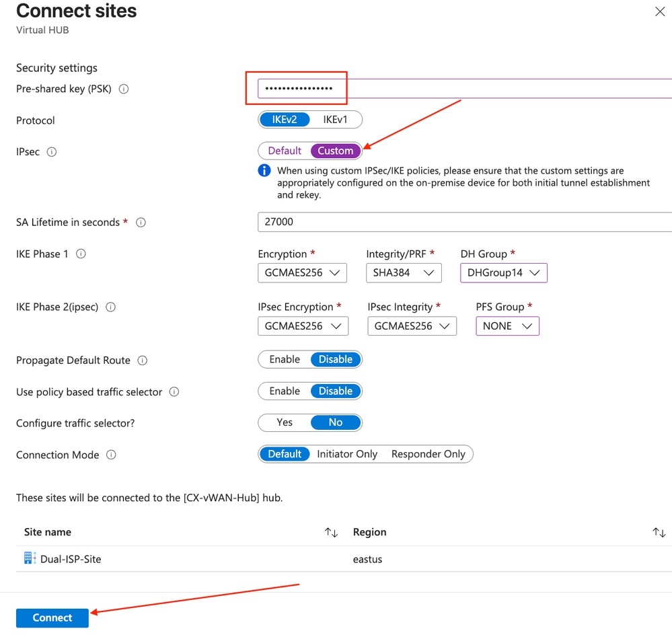The image size is (672, 639).
Task: Open IKE Phase 1 Encryption dropdown
Action: click(x=302, y=273)
